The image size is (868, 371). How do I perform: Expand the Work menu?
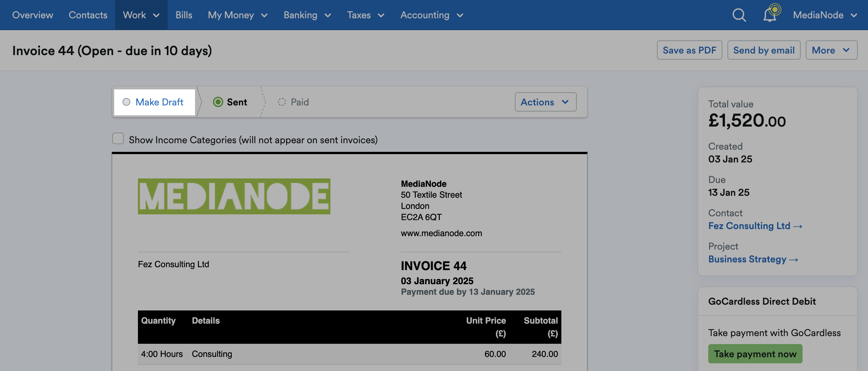pyautogui.click(x=141, y=15)
